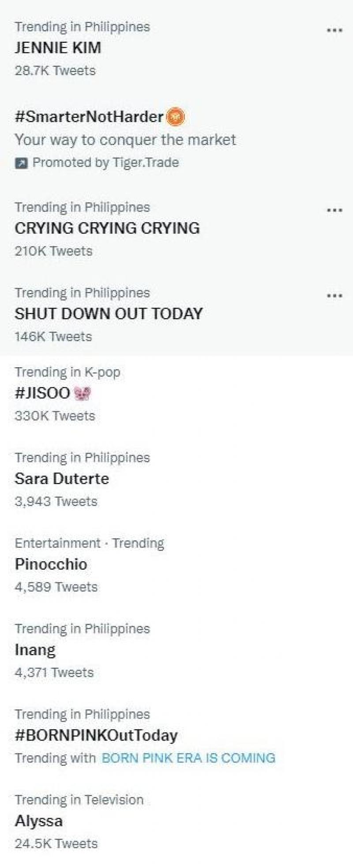
Task: Open more options for JENNIE KIM trend
Action: tap(334, 30)
